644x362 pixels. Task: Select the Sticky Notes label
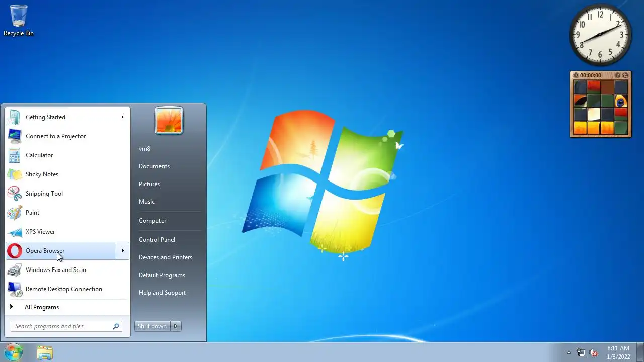tap(42, 174)
